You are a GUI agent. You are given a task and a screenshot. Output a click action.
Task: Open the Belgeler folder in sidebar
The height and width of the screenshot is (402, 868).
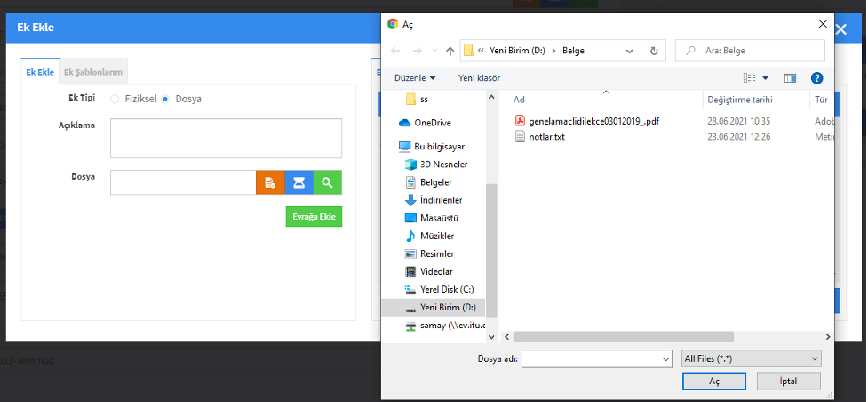click(428, 181)
